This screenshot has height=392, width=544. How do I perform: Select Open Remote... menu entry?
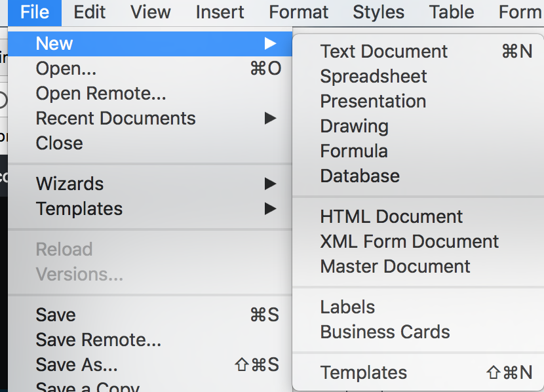tap(150, 94)
